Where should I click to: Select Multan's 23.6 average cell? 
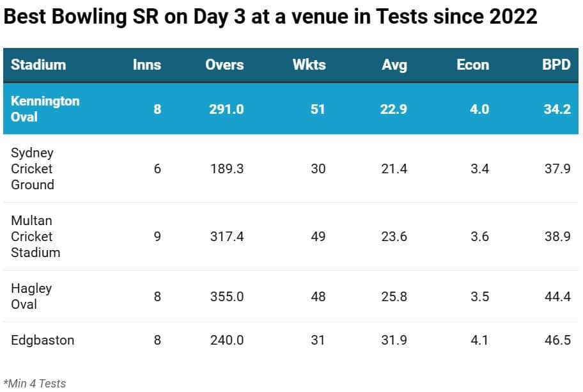(394, 236)
